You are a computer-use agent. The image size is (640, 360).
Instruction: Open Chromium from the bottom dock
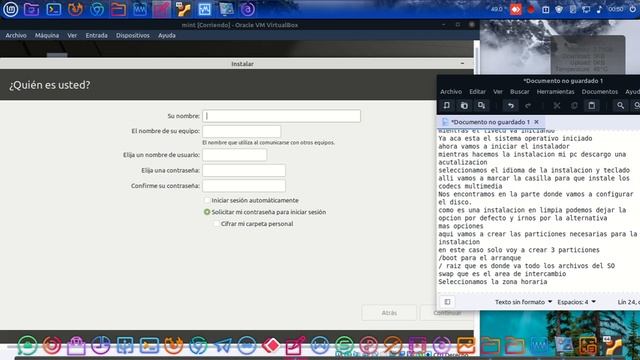click(198, 345)
